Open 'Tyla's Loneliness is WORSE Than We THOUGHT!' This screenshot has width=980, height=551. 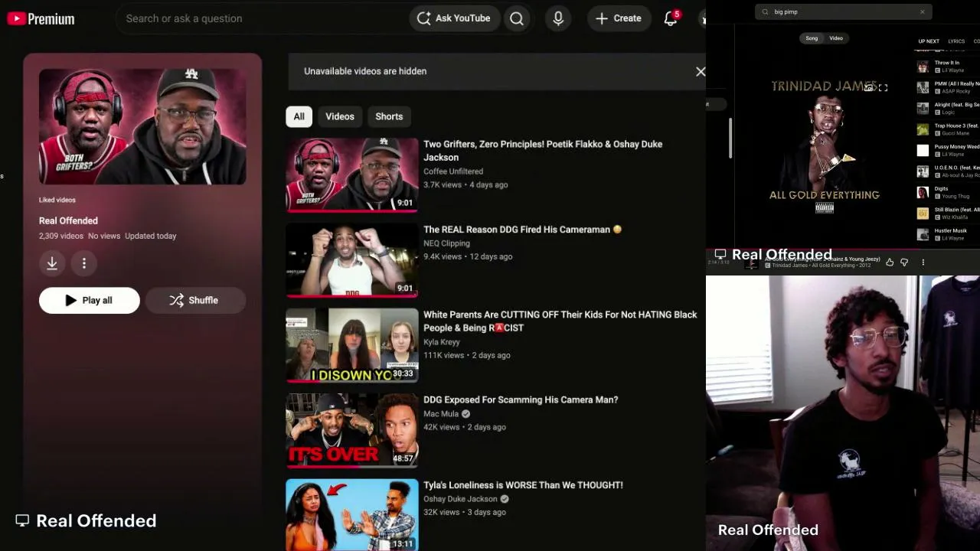click(x=523, y=485)
